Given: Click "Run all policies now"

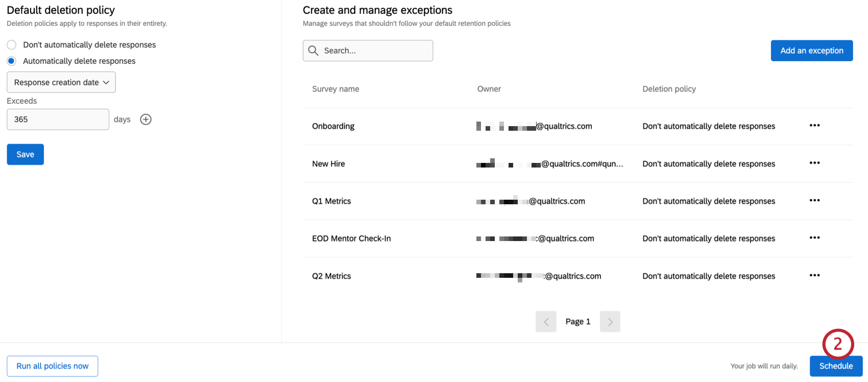Looking at the screenshot, I should 52,366.
